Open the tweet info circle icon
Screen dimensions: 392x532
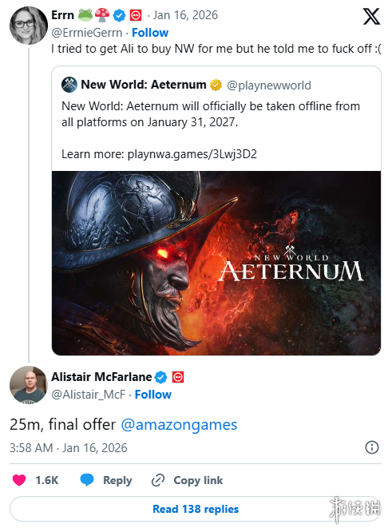click(372, 447)
